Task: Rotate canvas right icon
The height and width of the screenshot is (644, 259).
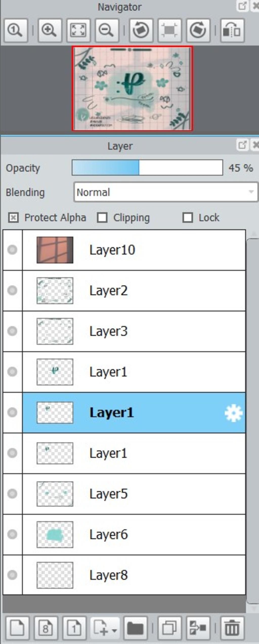Action: (198, 30)
